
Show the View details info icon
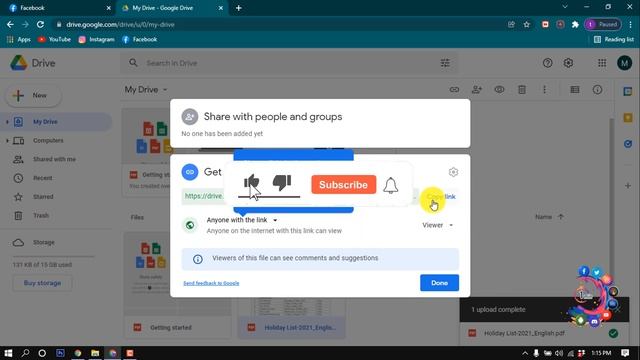pyautogui.click(x=597, y=89)
